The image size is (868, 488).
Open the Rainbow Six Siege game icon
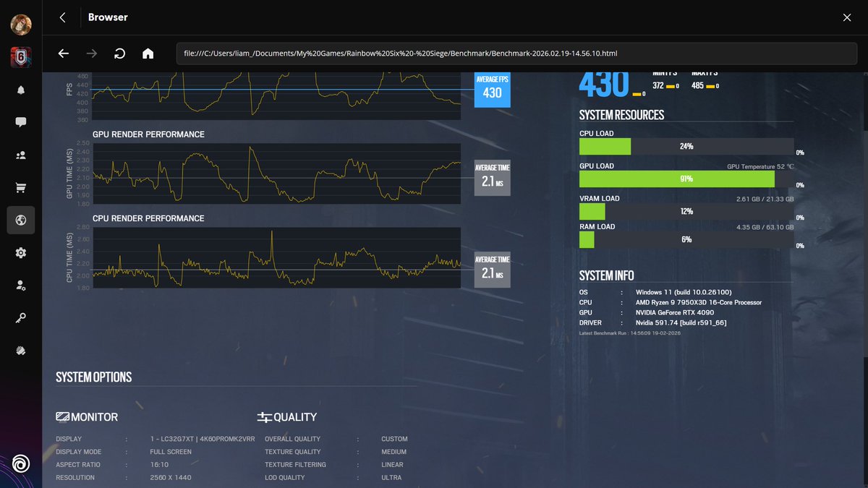(20, 57)
